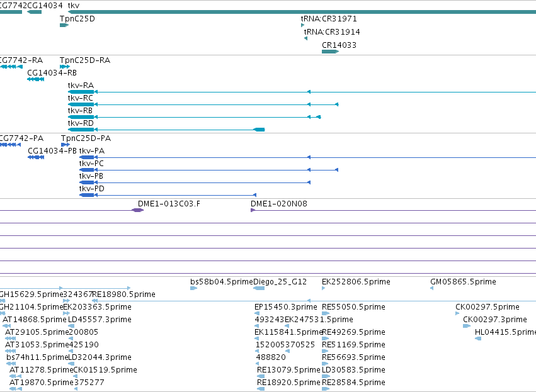The image size is (536, 392).
Task: Click the TpnC25D gene label
Action: coord(77,19)
